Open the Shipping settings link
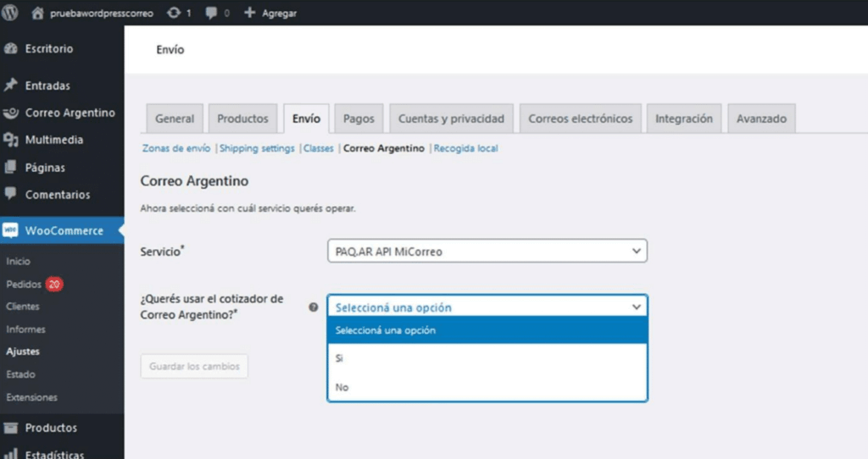This screenshot has height=459, width=868. tap(257, 148)
